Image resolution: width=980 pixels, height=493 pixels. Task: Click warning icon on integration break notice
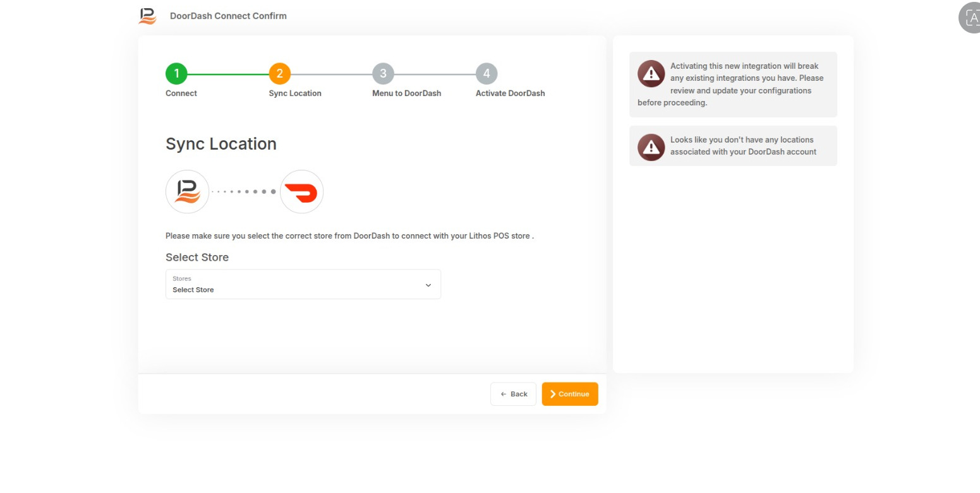[x=651, y=74]
